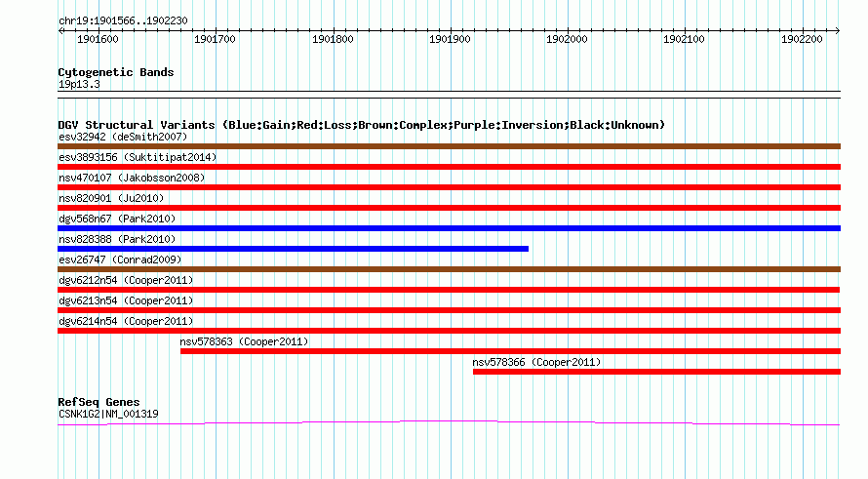Click the 19p13.3 band label
This screenshot has height=479, width=868.
click(79, 84)
